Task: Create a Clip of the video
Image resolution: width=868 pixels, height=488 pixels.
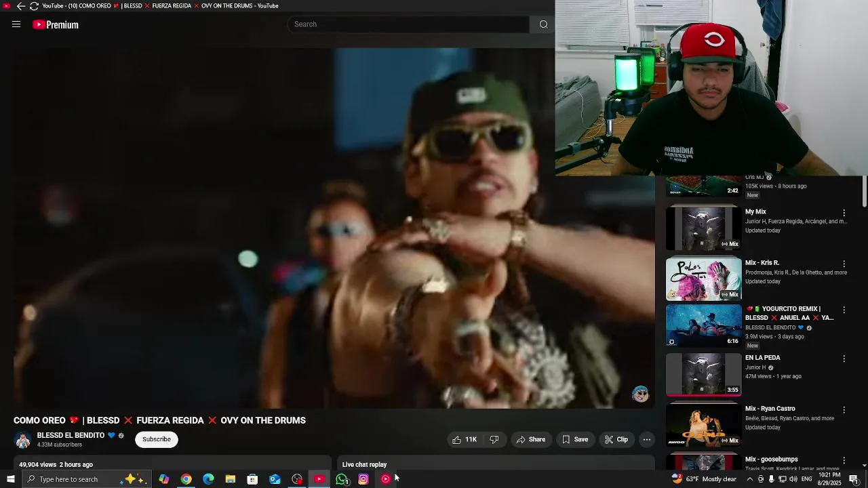Action: pyautogui.click(x=616, y=439)
